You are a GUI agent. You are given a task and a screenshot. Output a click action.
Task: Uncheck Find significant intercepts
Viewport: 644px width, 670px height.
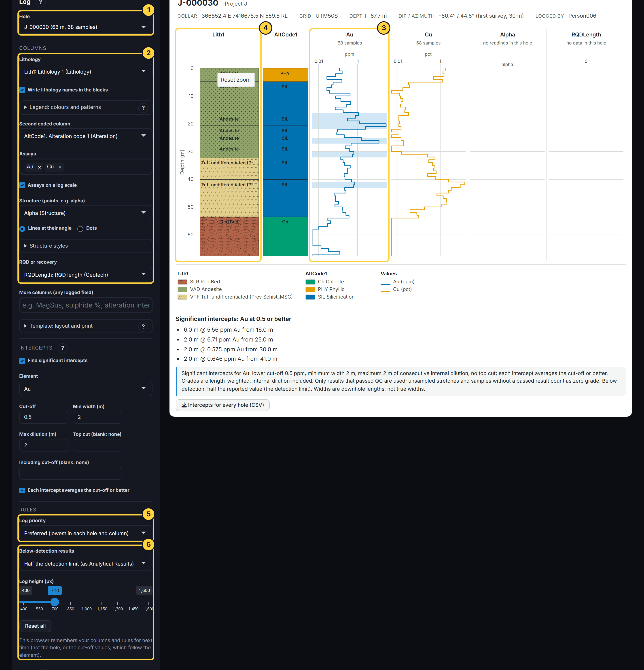click(22, 361)
